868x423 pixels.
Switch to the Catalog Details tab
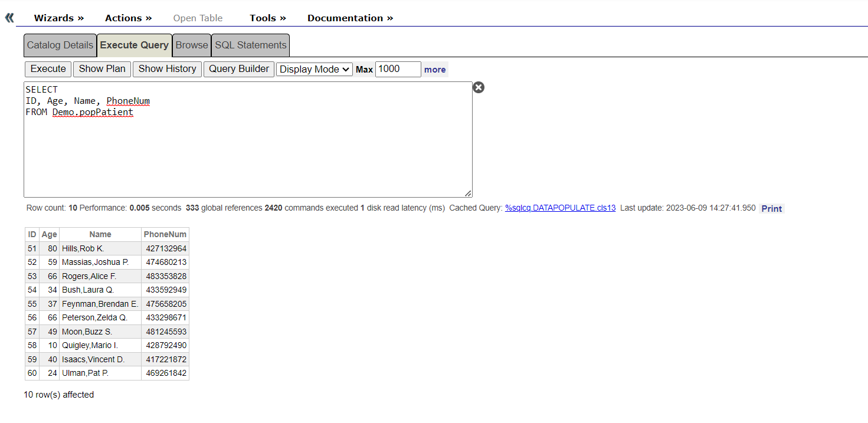(60, 45)
